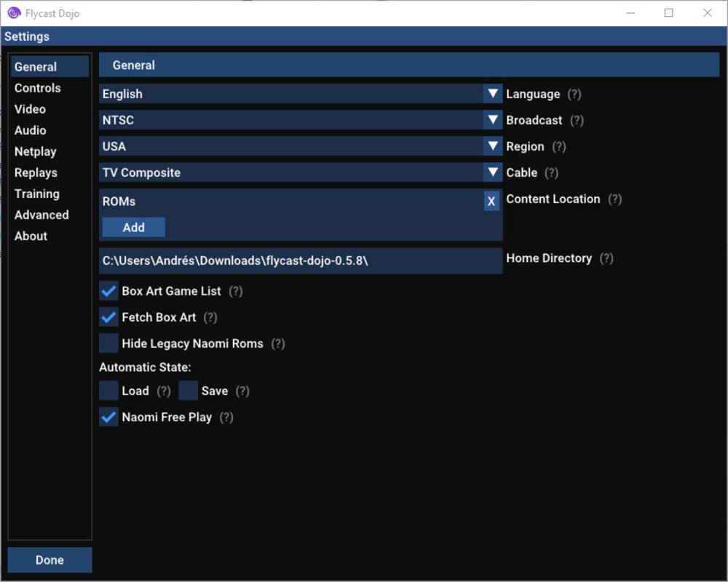Enable Hide Legacy Naomi Roms
Viewport: 728px width, 582px height.
(x=108, y=343)
